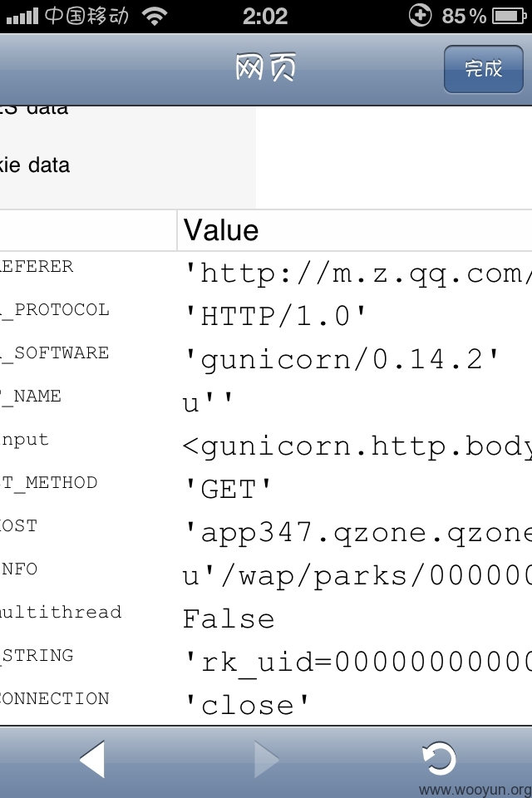Tap the Wi-Fi status icon

[155, 17]
